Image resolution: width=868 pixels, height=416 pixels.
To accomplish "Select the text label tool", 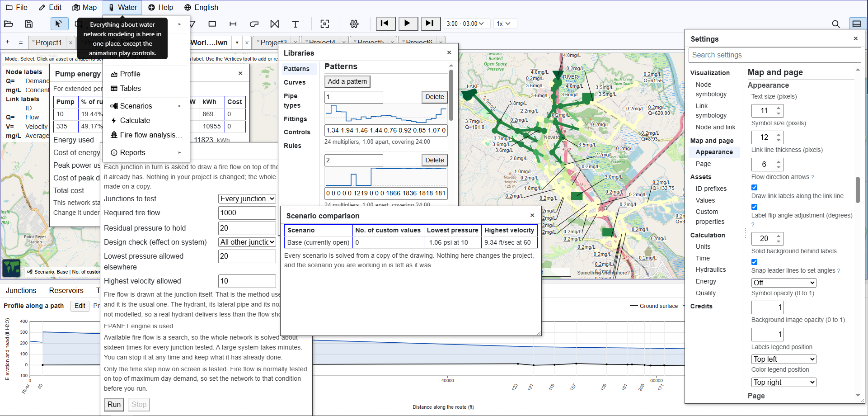I will point(296,24).
